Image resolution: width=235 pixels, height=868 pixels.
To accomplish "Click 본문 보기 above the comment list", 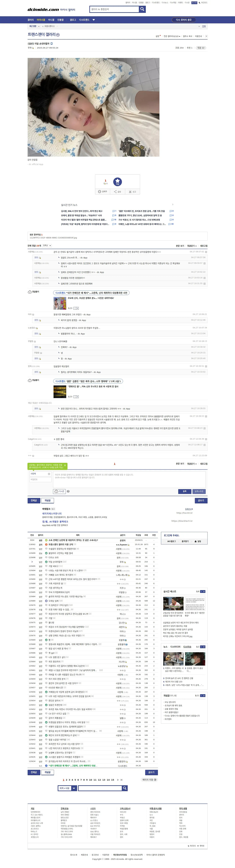I will [x=180, y=246].
